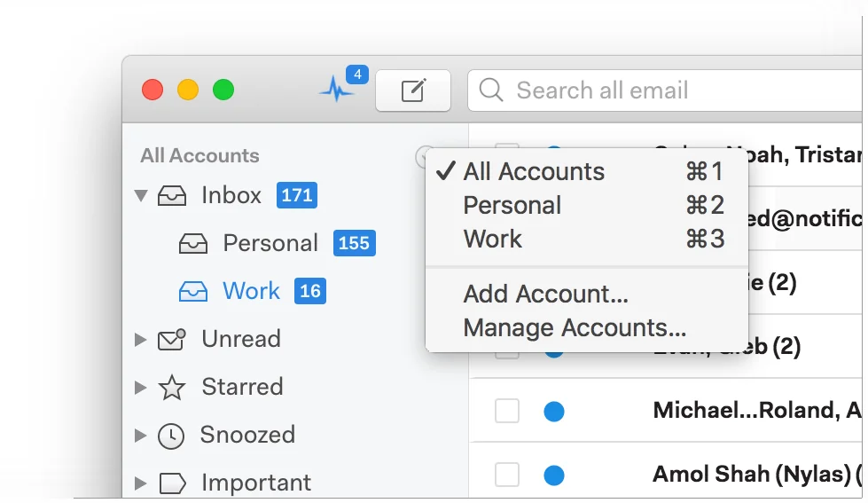Click the 171 Inbox unread badge

point(297,195)
